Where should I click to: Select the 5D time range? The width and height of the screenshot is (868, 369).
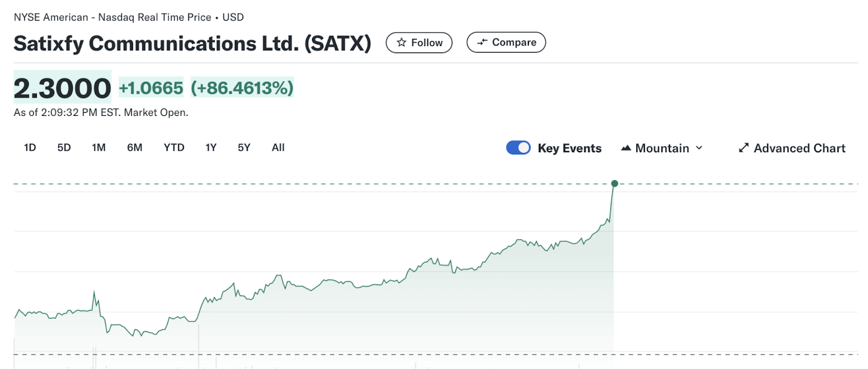(x=64, y=147)
